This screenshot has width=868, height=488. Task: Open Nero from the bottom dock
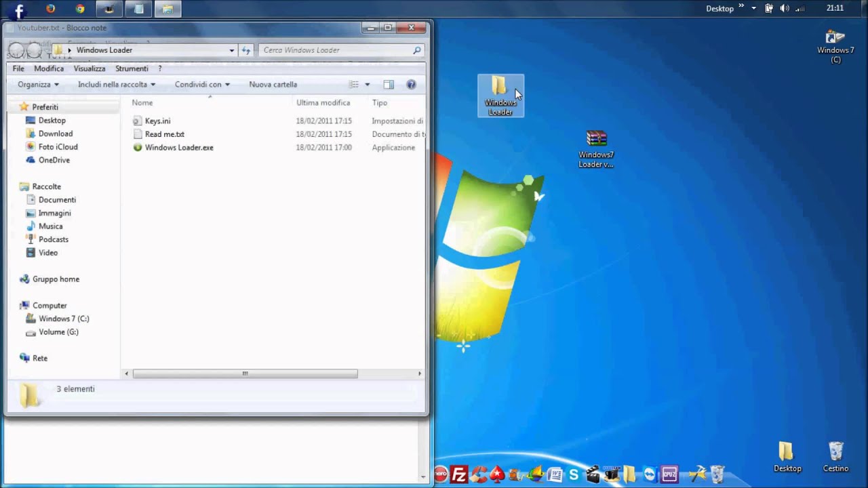(441, 474)
